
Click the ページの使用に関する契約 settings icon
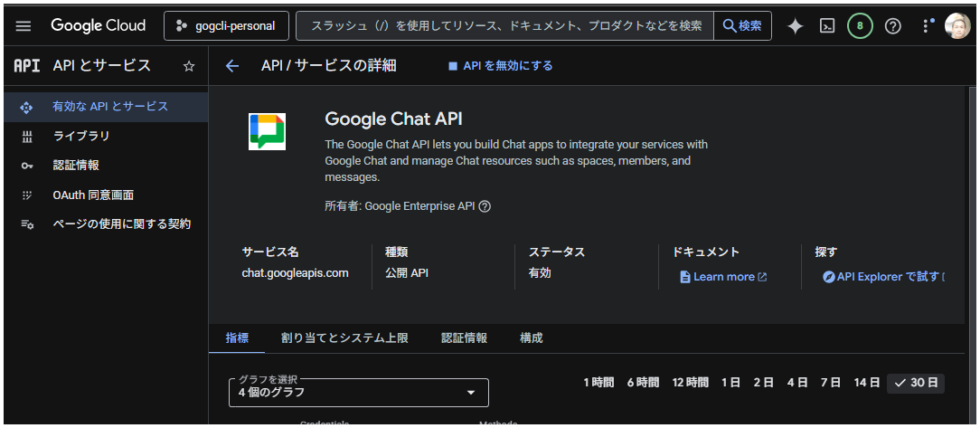(27, 224)
